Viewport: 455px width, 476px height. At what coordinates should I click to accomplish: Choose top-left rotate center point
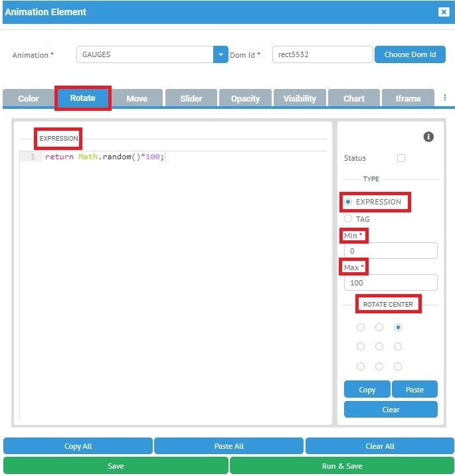coord(361,327)
